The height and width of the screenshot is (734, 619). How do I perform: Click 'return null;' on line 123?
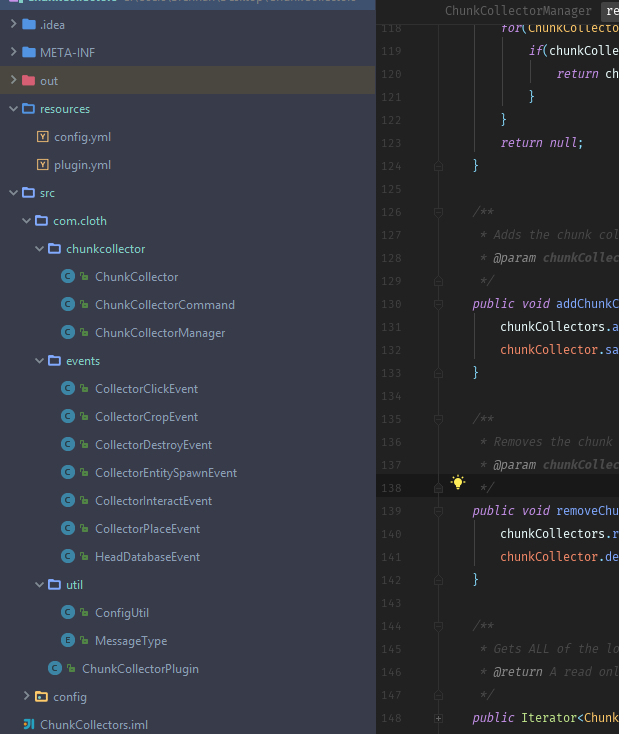pyautogui.click(x=542, y=142)
